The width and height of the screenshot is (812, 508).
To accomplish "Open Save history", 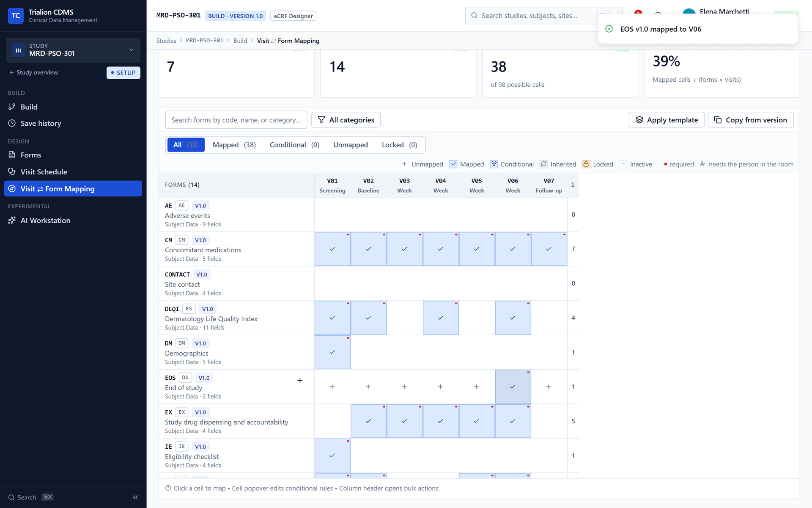I will coord(73,123).
